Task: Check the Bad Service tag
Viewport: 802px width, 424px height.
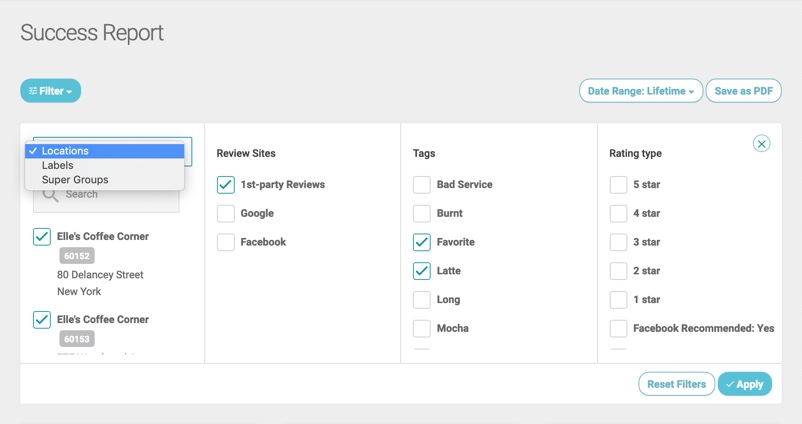Action: click(x=422, y=185)
